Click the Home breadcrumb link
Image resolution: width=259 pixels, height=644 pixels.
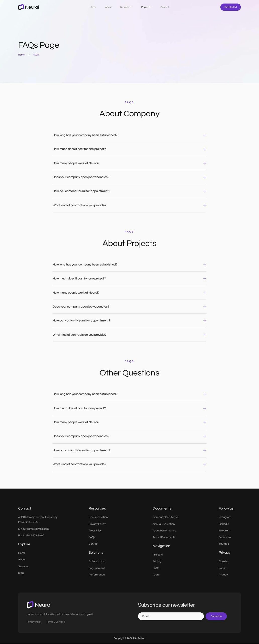(21, 55)
